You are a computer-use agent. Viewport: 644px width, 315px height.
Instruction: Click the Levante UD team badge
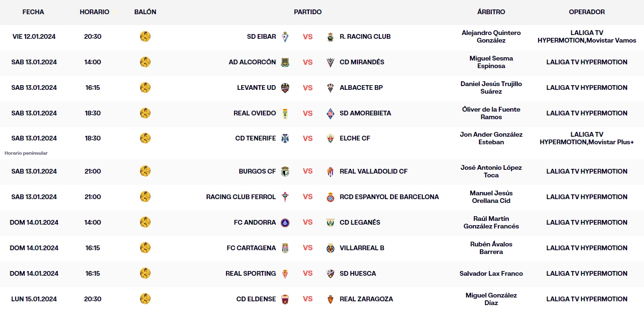[285, 88]
